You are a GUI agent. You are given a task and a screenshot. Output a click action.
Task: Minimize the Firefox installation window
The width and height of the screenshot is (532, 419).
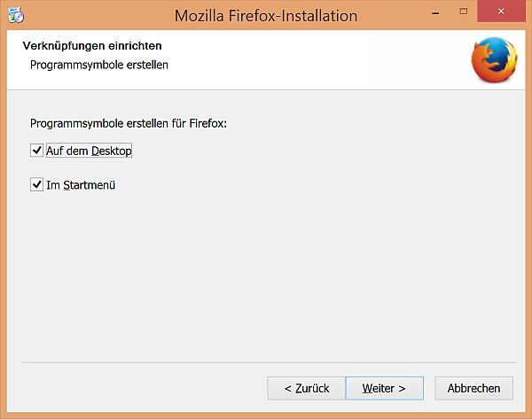coord(435,12)
